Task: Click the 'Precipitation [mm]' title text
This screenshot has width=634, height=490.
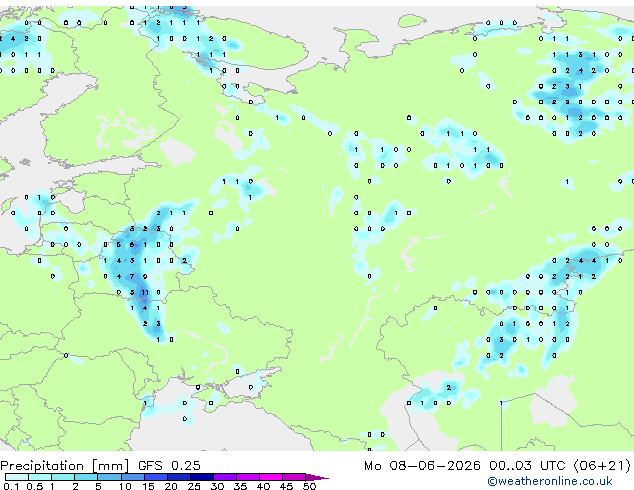Action: point(65,466)
